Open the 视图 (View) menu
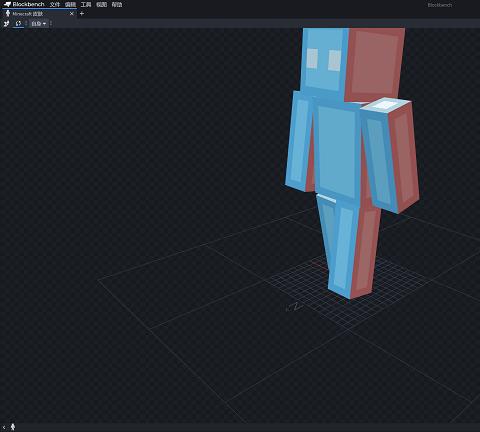The height and width of the screenshot is (432, 480). 101,5
